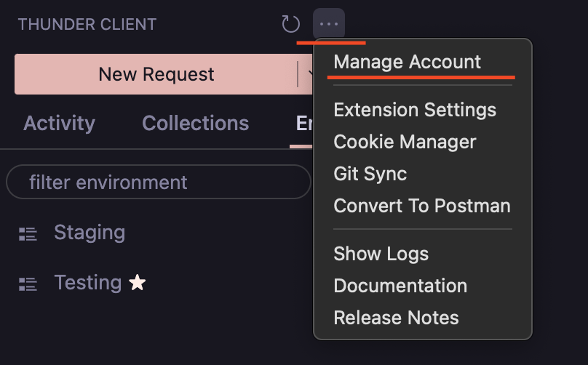The height and width of the screenshot is (365, 588).
Task: Expand the dropdown arrow beside New Request
Action: click(x=308, y=73)
